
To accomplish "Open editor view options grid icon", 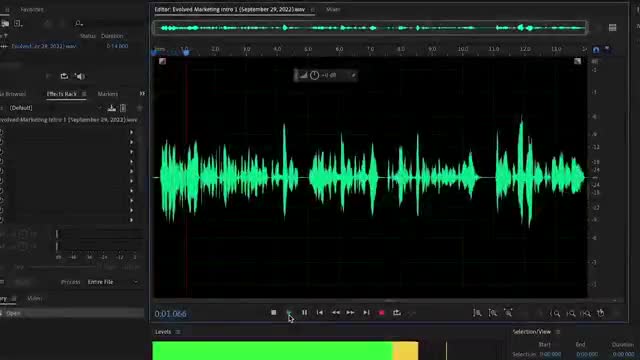I will click(x=612, y=28).
